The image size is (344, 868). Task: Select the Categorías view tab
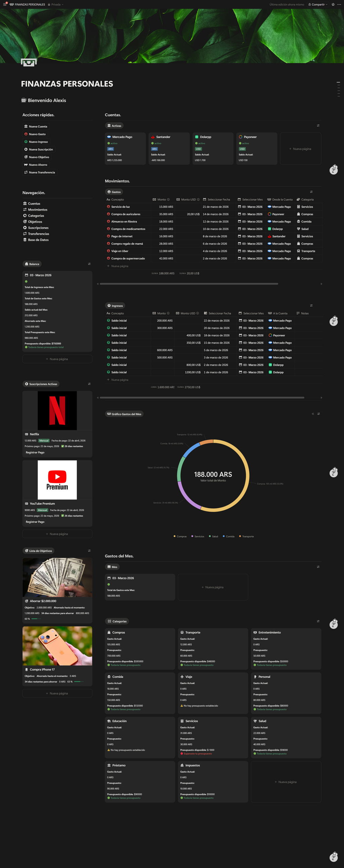coord(117,621)
